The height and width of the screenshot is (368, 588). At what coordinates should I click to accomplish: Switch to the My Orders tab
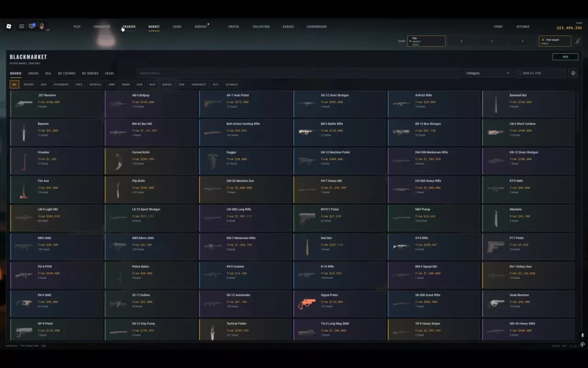[90, 74]
